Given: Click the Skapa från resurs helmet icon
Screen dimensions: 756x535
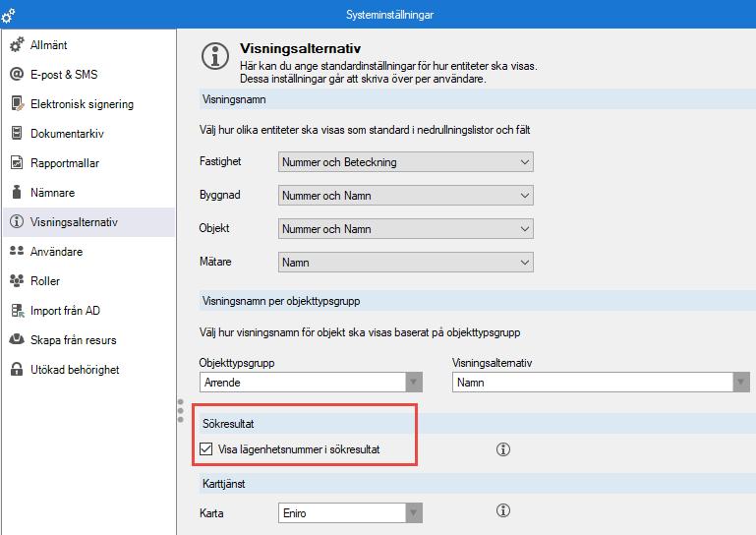Looking at the screenshot, I should click(17, 339).
